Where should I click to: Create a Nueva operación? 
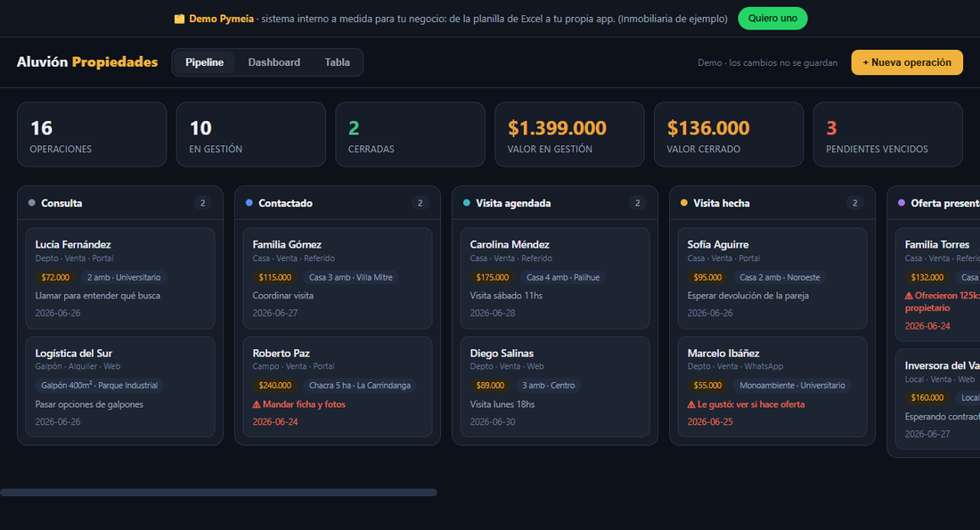click(x=907, y=62)
